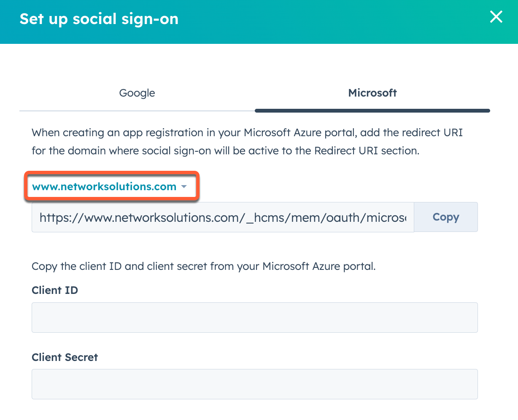Click the "Redirect URI section" instruction line

coord(225,151)
